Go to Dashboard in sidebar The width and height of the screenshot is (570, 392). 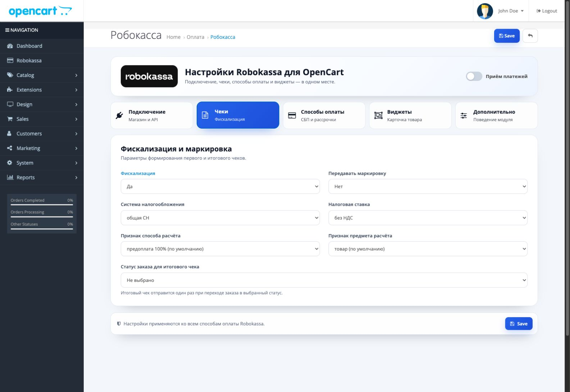tap(42, 46)
